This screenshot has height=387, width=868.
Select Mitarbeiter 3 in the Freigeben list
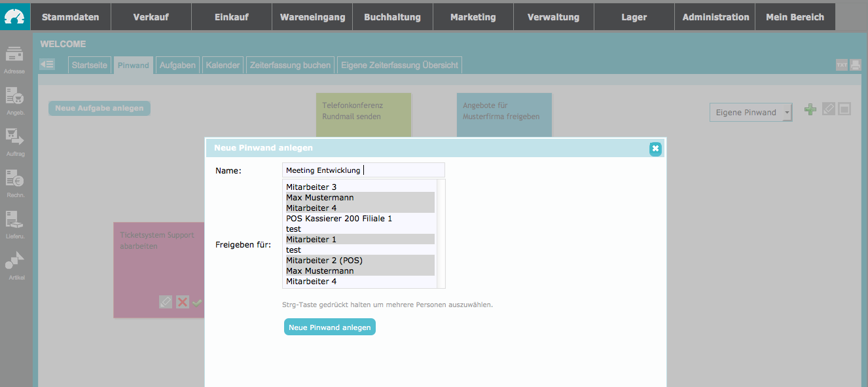pos(359,187)
